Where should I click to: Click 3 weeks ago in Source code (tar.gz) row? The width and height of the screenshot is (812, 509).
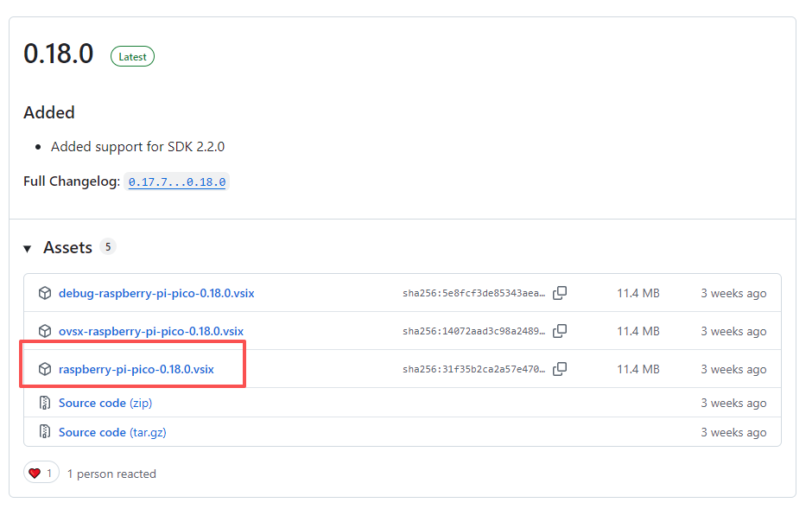coord(733,432)
